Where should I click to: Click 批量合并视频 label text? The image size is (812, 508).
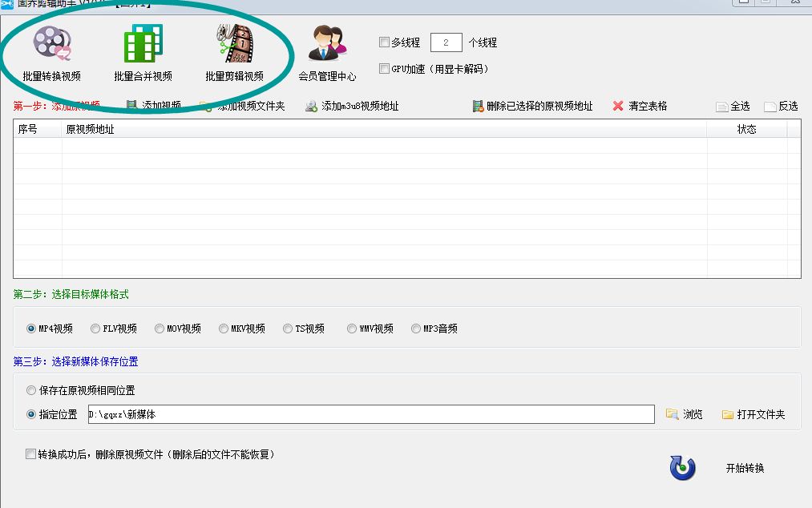point(143,76)
